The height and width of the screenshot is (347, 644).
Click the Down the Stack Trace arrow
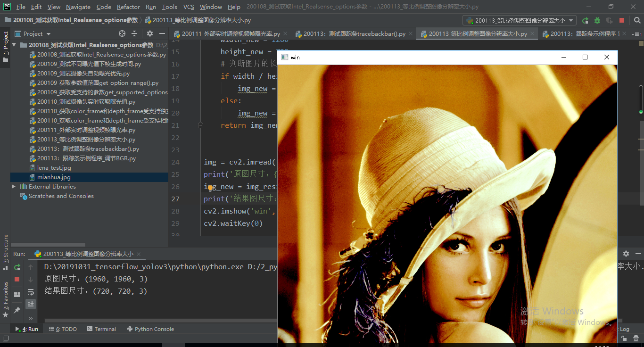[x=31, y=279]
